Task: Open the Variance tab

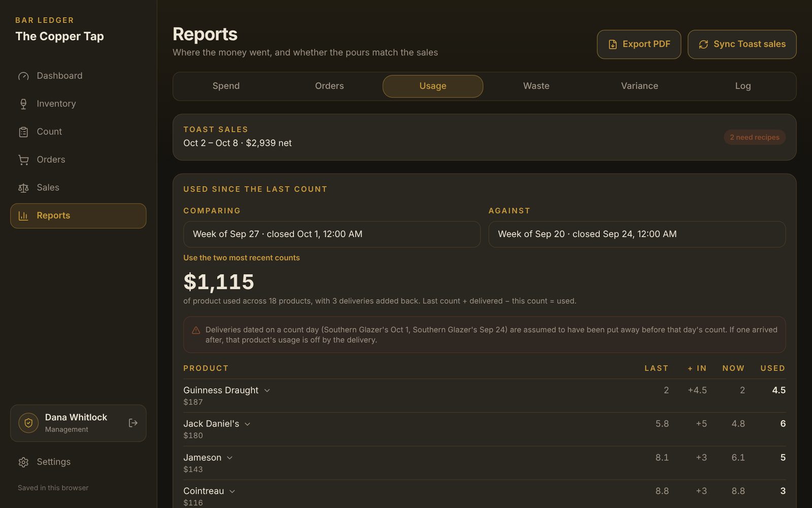Action: coord(639,86)
